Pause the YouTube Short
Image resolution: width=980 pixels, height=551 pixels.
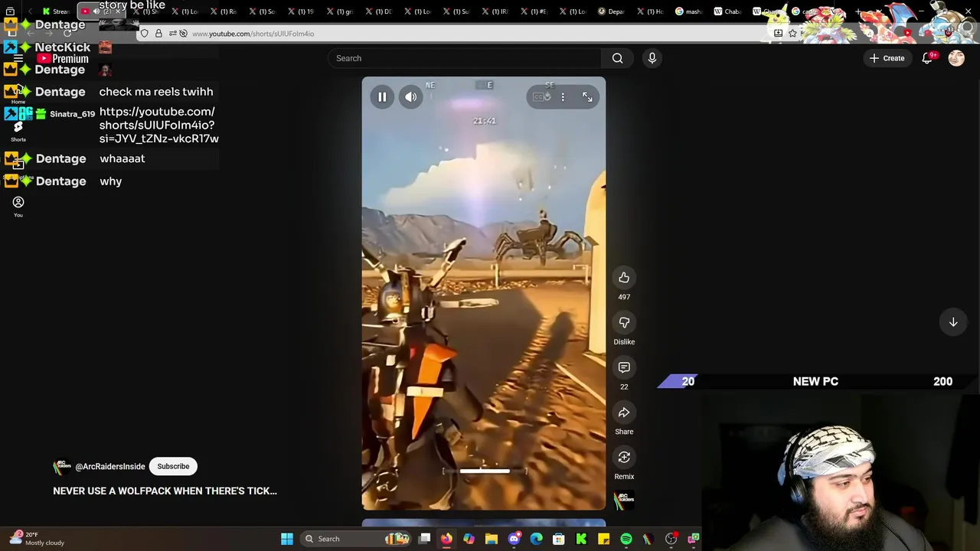click(382, 97)
